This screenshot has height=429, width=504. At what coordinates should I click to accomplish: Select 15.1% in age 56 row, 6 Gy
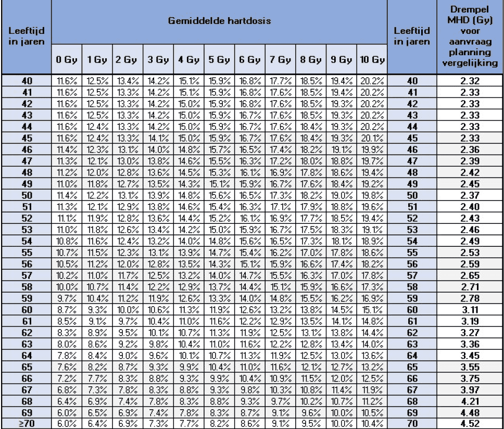tap(250, 264)
